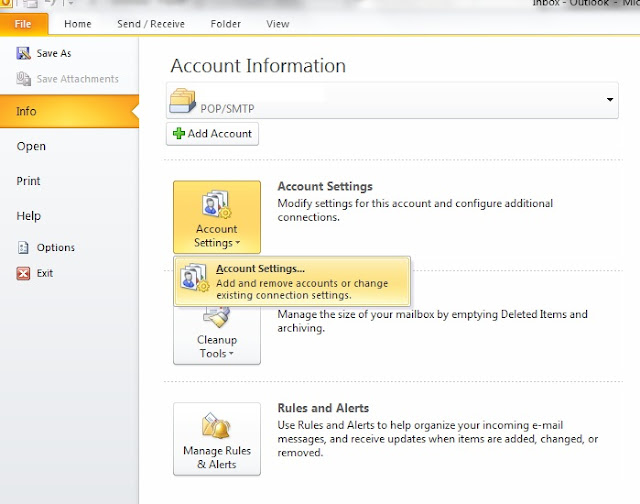Open Outlook Options label

[56, 247]
